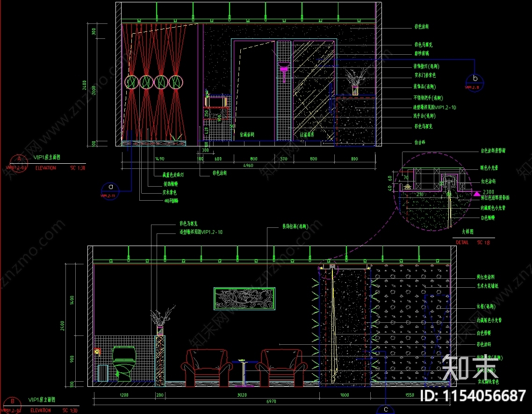Select the trash bin beside the toilet
The width and height of the screenshot is (532, 414).
coord(102,372)
